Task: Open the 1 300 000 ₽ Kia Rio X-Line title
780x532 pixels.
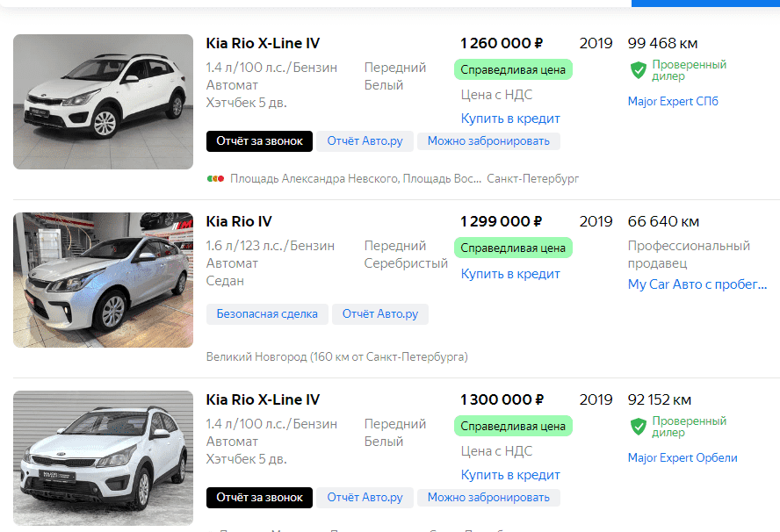Action: pos(263,399)
